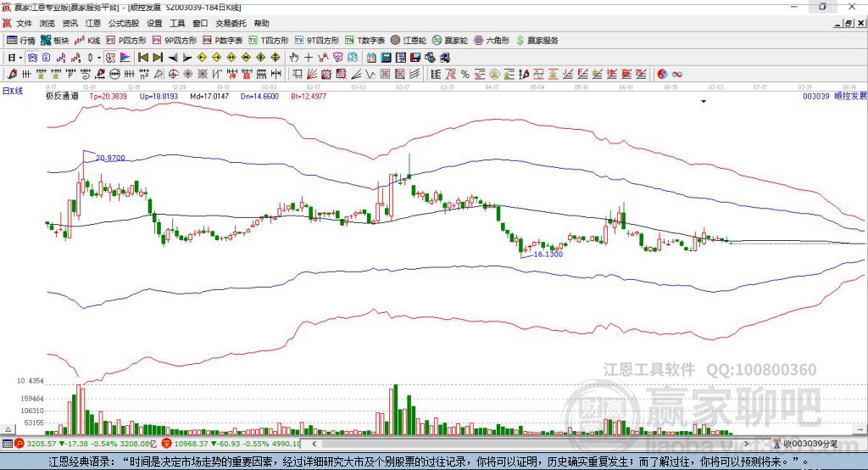Select the red circle target tool
868x470 pixels.
[x=173, y=75]
